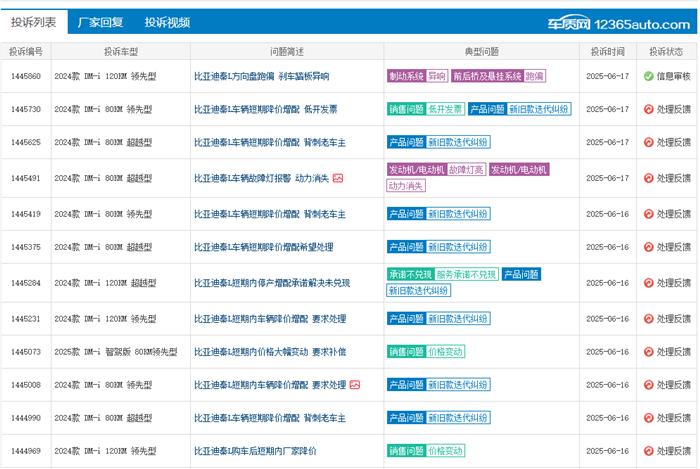Click 处理反馈 status in row 1444969
700x469 pixels.
click(674, 451)
